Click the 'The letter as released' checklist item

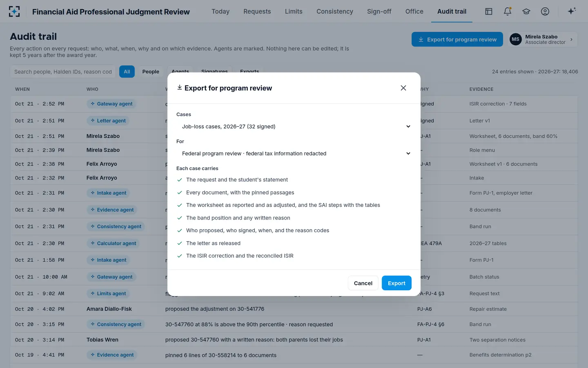(x=213, y=243)
